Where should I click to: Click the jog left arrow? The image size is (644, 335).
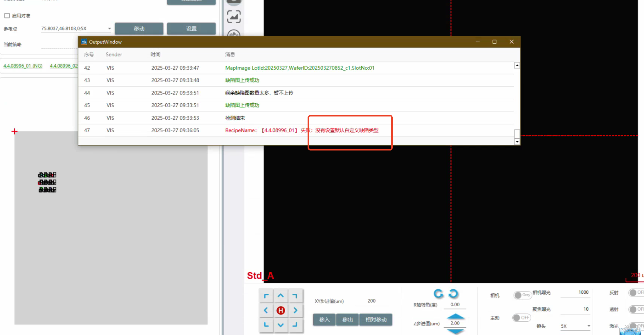click(x=266, y=311)
